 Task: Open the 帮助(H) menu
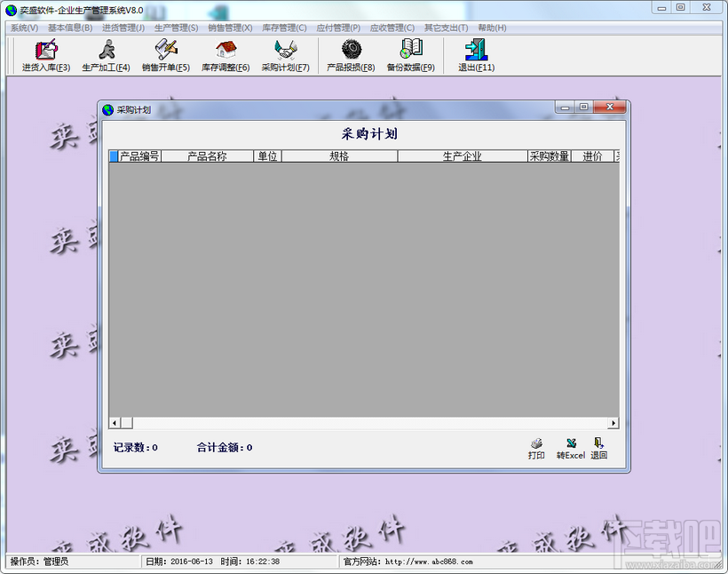point(492,28)
